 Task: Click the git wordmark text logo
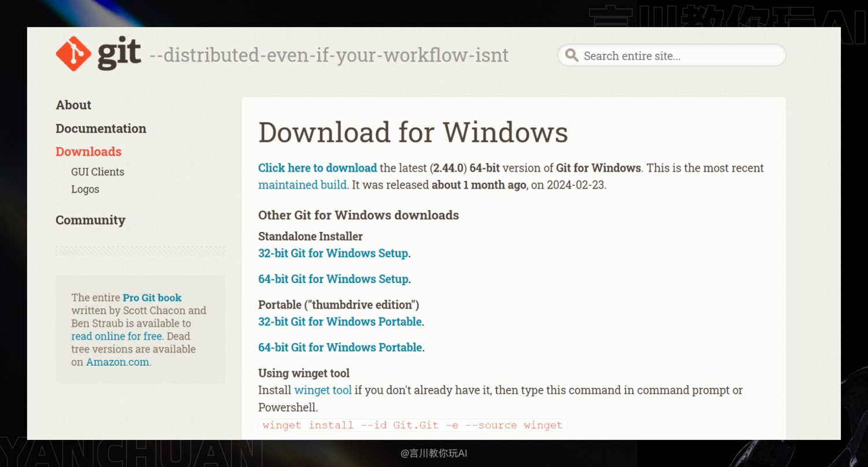point(119,55)
